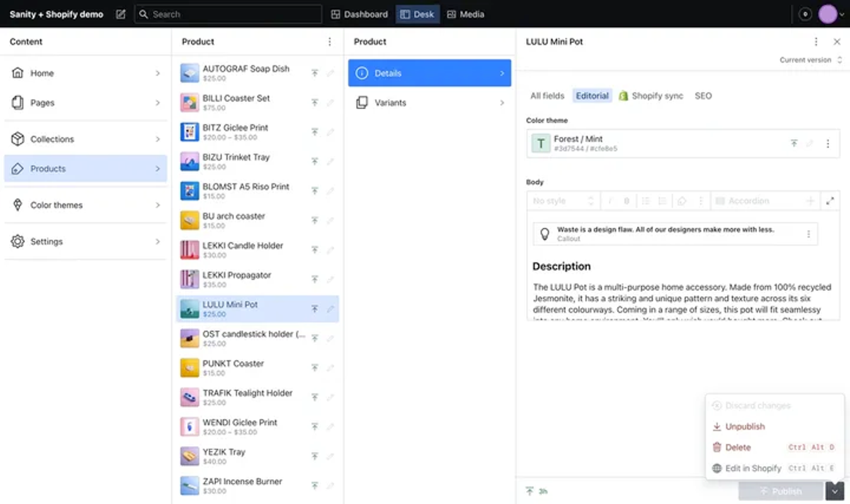Open the Product list panel options menu
This screenshot has width=850, height=504.
329,42
